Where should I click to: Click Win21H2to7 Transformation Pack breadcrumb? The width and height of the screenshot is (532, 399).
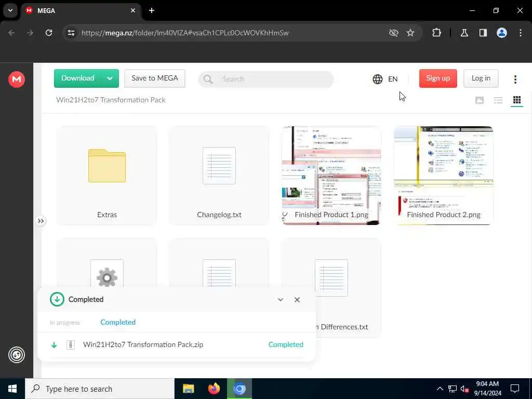click(x=111, y=100)
